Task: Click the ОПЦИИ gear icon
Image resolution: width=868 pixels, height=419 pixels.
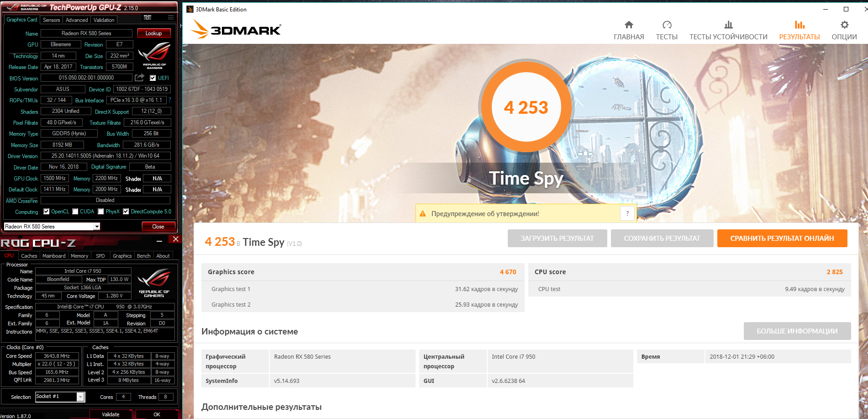Action: 844,25
